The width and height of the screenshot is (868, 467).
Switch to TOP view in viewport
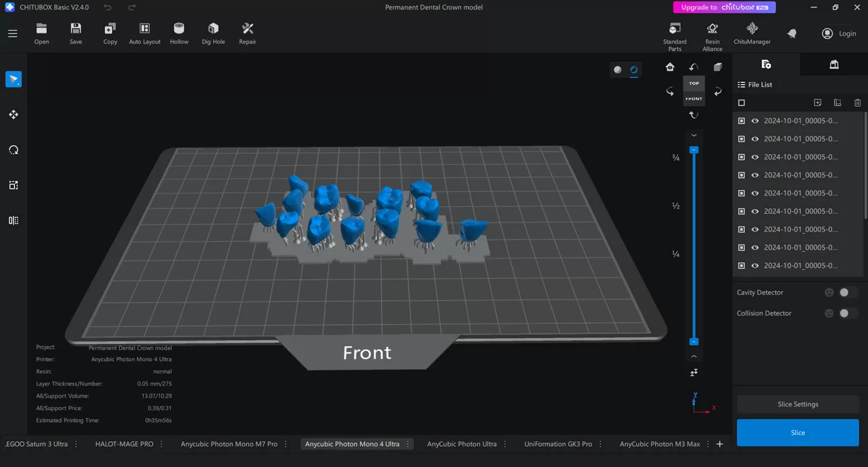(x=694, y=83)
